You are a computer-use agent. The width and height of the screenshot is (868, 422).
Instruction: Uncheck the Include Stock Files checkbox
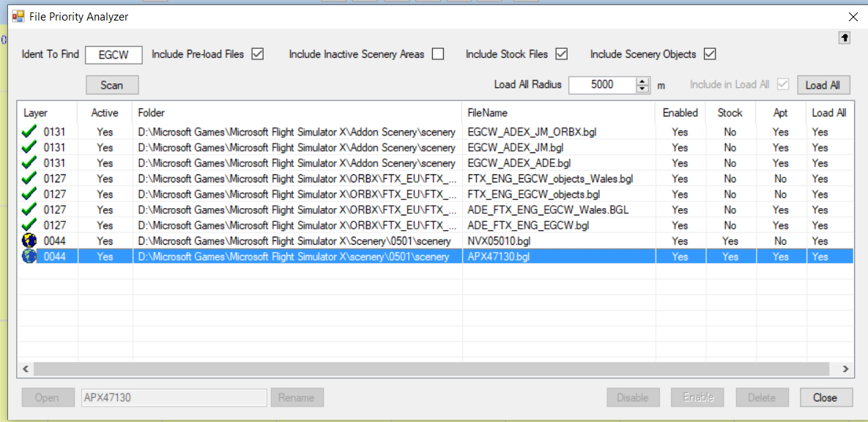pyautogui.click(x=562, y=53)
